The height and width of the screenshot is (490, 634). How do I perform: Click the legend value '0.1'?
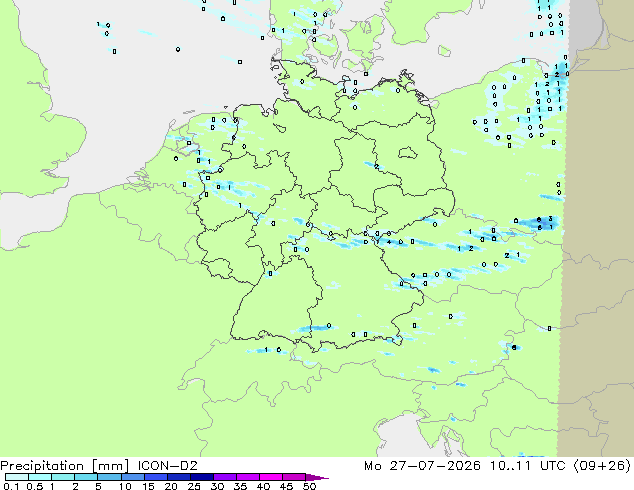point(11,486)
